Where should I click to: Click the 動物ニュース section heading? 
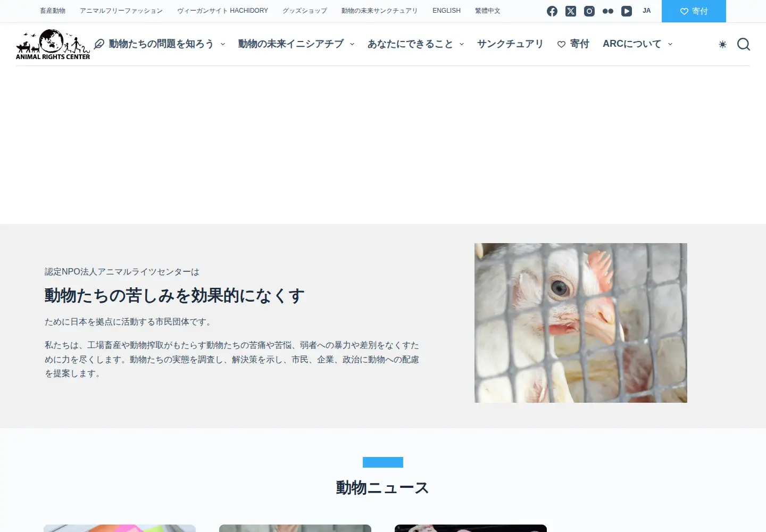pyautogui.click(x=382, y=487)
